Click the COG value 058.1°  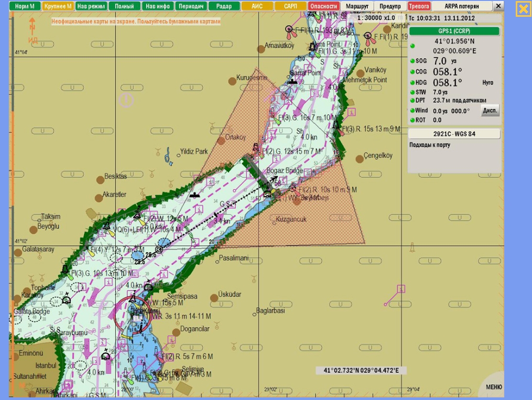447,72
